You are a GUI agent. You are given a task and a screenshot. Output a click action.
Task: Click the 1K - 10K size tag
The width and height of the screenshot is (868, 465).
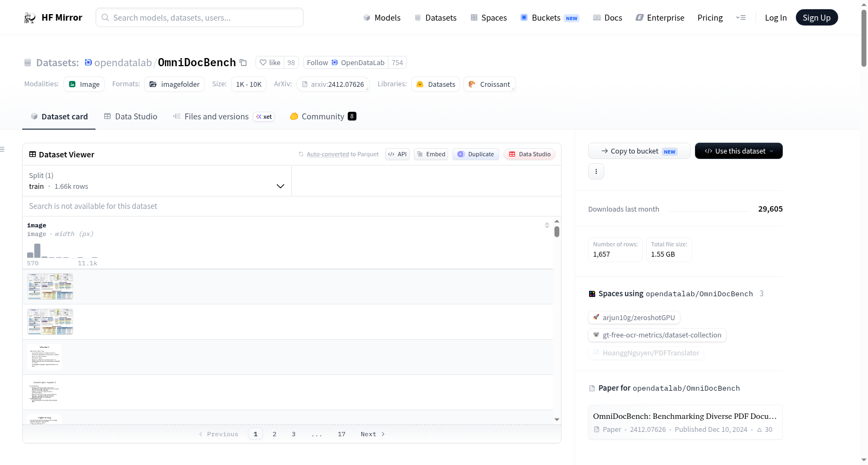[248, 85]
